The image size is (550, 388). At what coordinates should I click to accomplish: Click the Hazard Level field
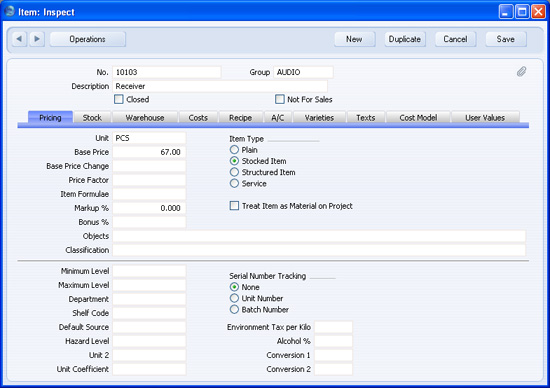click(x=149, y=341)
